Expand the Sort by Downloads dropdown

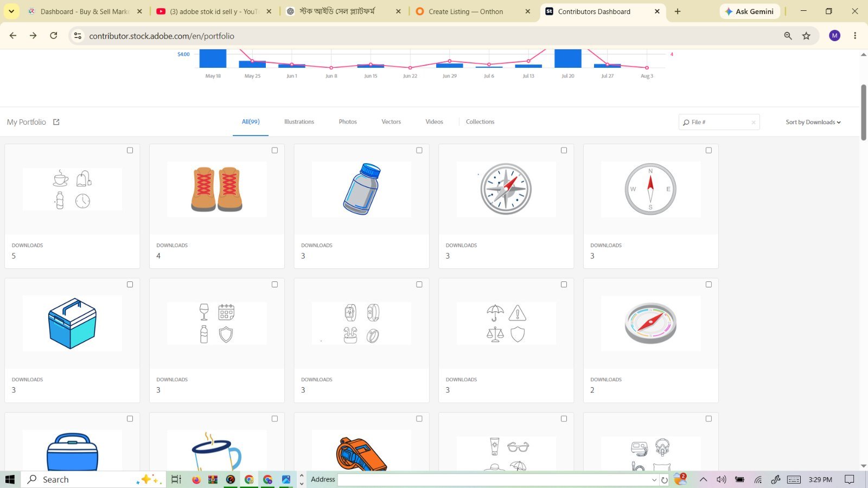[x=813, y=123]
